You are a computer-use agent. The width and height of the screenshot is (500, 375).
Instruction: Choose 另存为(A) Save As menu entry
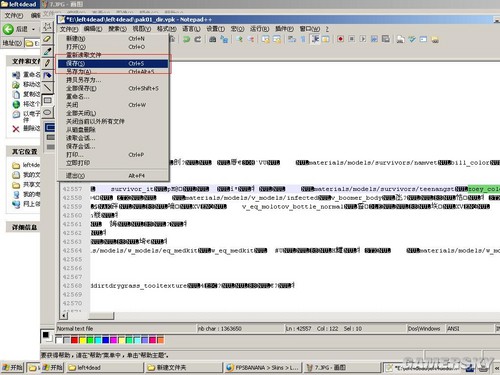click(x=113, y=71)
